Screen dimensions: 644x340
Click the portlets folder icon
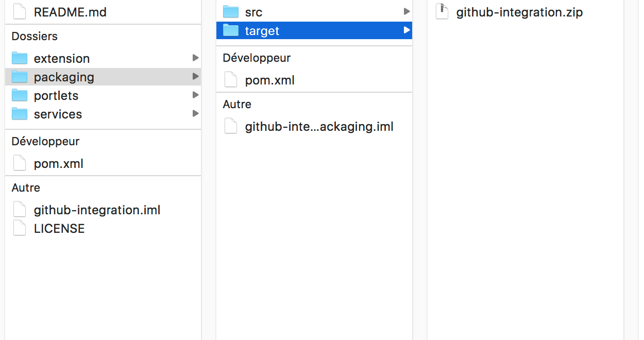pos(20,95)
